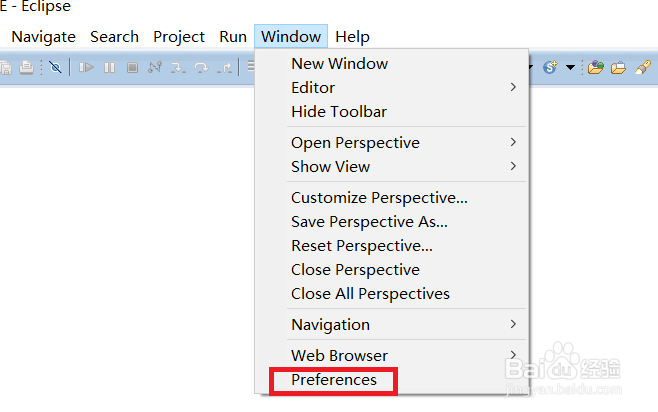Click the highlighter Search icon in toolbar
This screenshot has width=658, height=412.
pos(643,68)
